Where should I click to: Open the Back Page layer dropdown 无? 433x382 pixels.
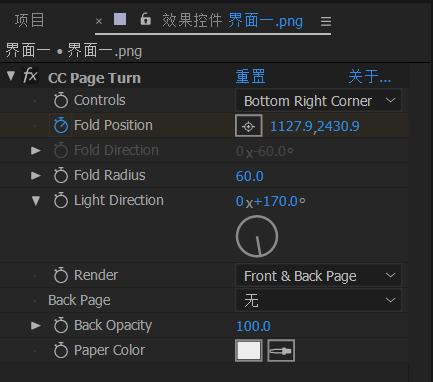click(x=318, y=300)
